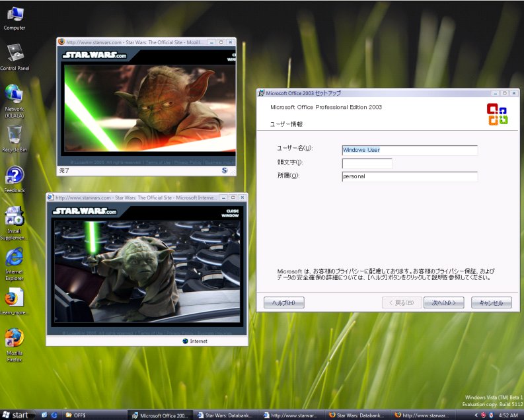Open the Feedback desktop icon
The image size is (524, 420).
[x=14, y=175]
